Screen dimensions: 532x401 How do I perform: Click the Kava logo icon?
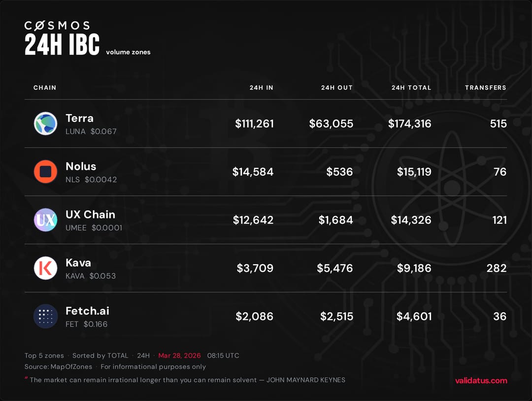coord(45,268)
